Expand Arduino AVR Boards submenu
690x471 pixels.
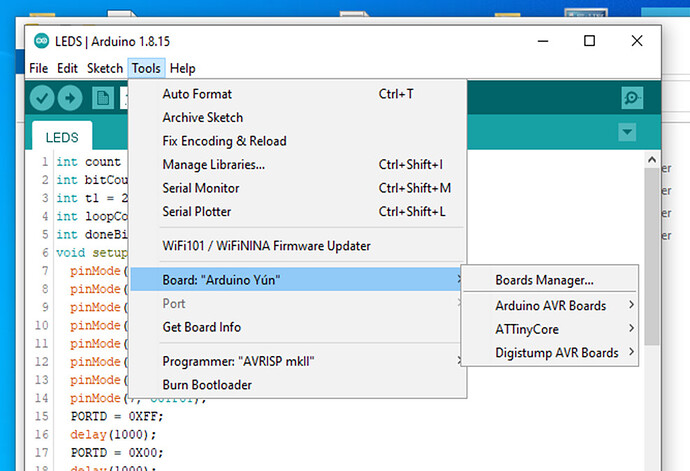(550, 305)
